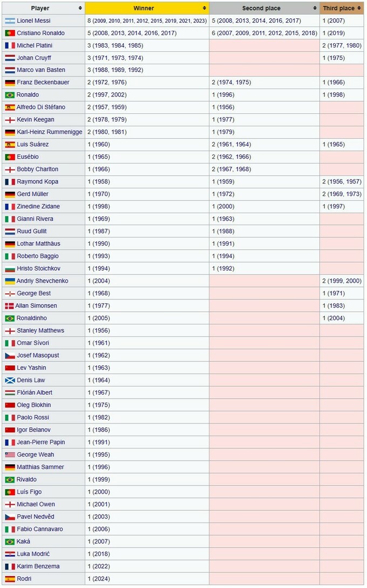The image size is (367, 588).
Task: Sort by Third place column arrows
Action: tap(359, 8)
